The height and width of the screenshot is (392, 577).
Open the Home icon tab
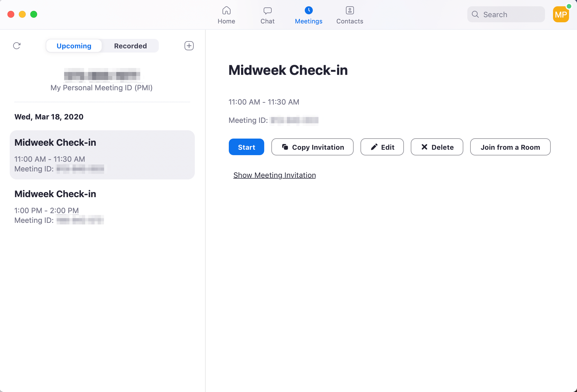(x=226, y=11)
